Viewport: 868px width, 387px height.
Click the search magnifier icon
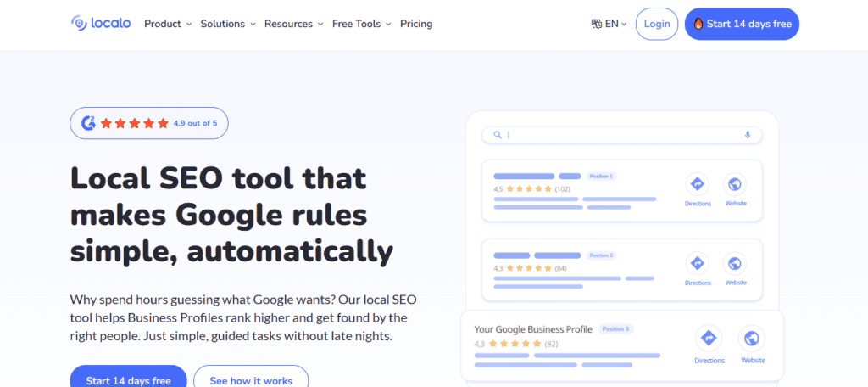pos(497,135)
